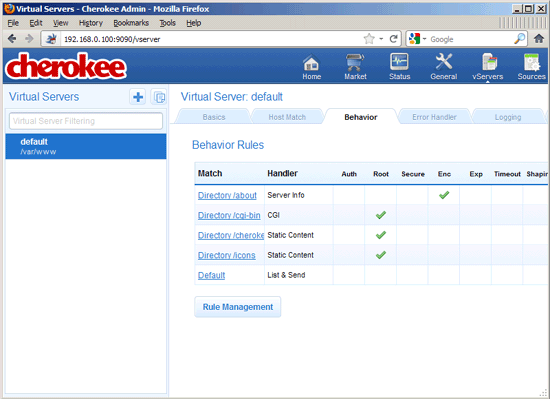This screenshot has width=550, height=399.
Task: Clone virtual server using the copy icon
Action: coord(159,97)
